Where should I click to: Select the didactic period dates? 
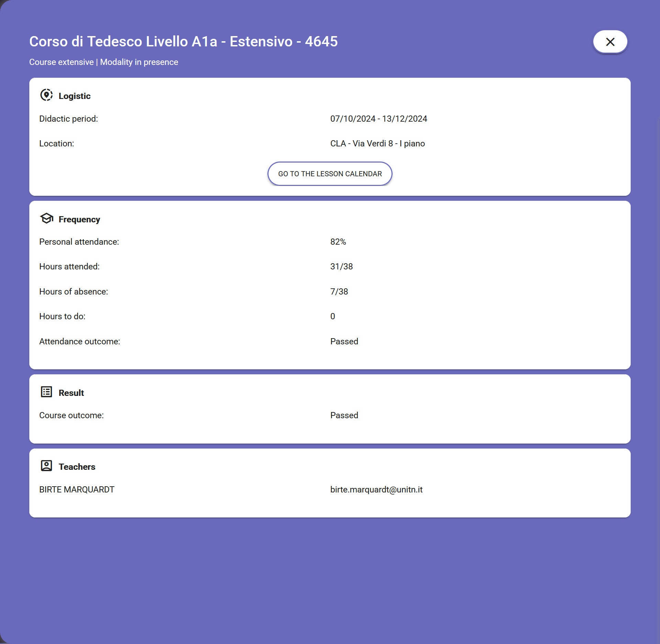coord(378,119)
